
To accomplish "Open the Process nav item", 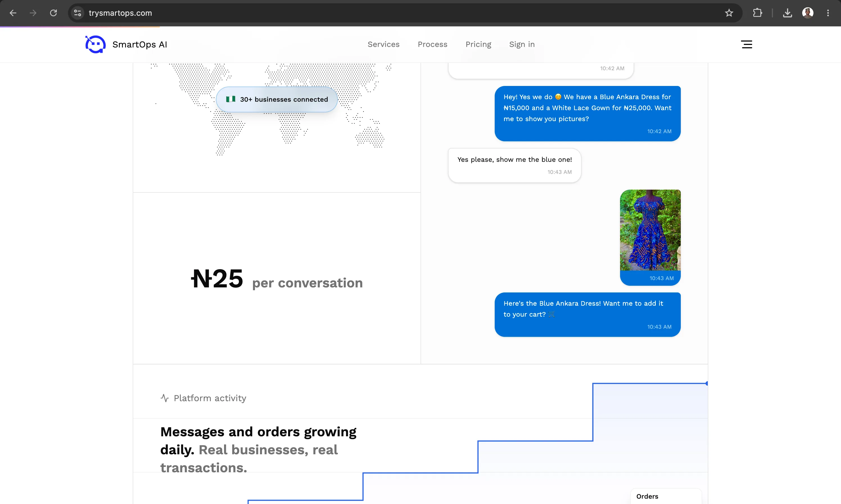I will pyautogui.click(x=432, y=44).
